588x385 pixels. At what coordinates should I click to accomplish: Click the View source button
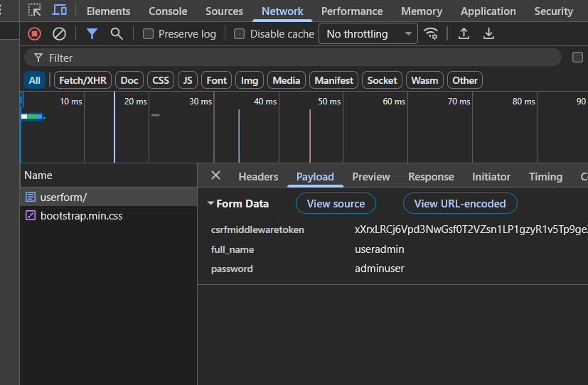[336, 203]
